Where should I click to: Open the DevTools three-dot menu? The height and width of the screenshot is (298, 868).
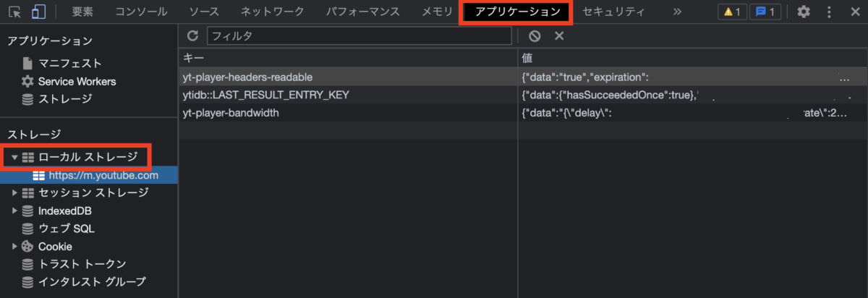(x=829, y=12)
